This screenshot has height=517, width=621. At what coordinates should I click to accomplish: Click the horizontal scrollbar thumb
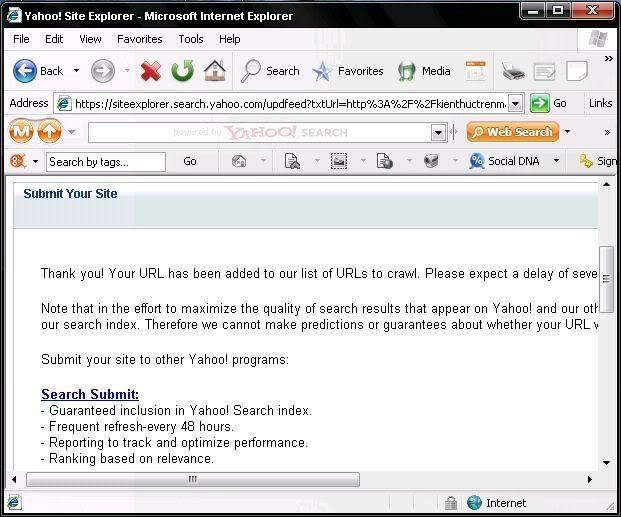point(192,480)
